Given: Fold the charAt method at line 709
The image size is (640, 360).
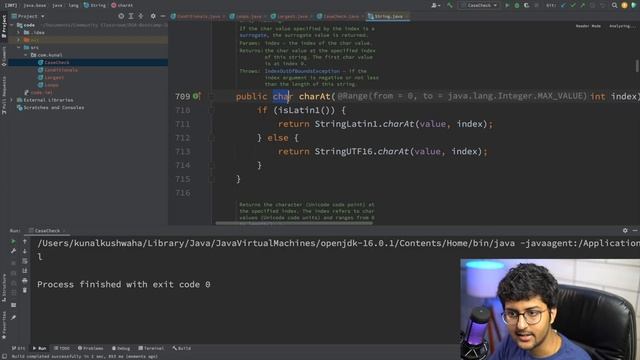Looking at the screenshot, I should pyautogui.click(x=211, y=96).
